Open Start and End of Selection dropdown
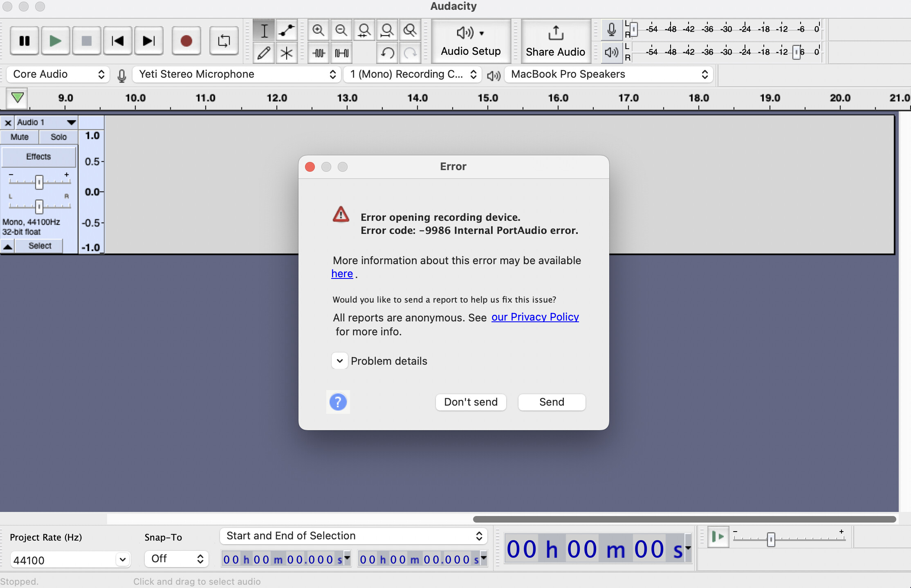911x588 pixels. (x=354, y=536)
